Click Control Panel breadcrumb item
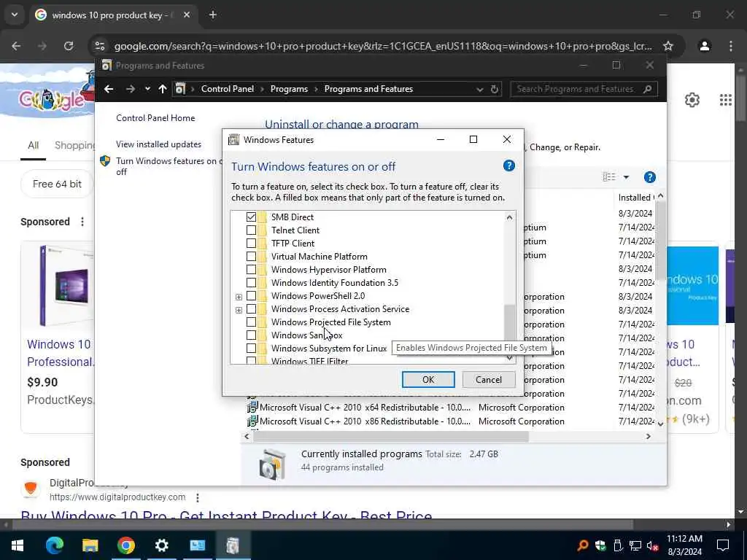 point(228,89)
